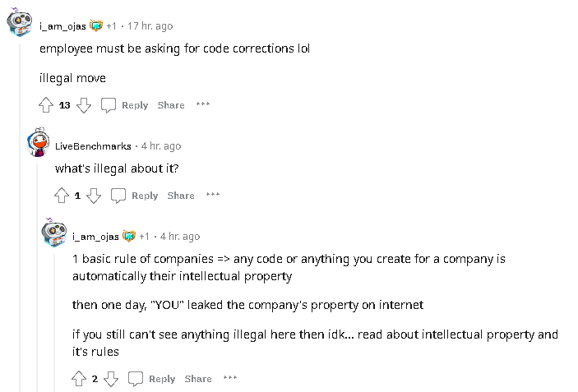The width and height of the screenshot is (578, 392).
Task: Click the reply speech bubble under top comment
Action: 109,105
